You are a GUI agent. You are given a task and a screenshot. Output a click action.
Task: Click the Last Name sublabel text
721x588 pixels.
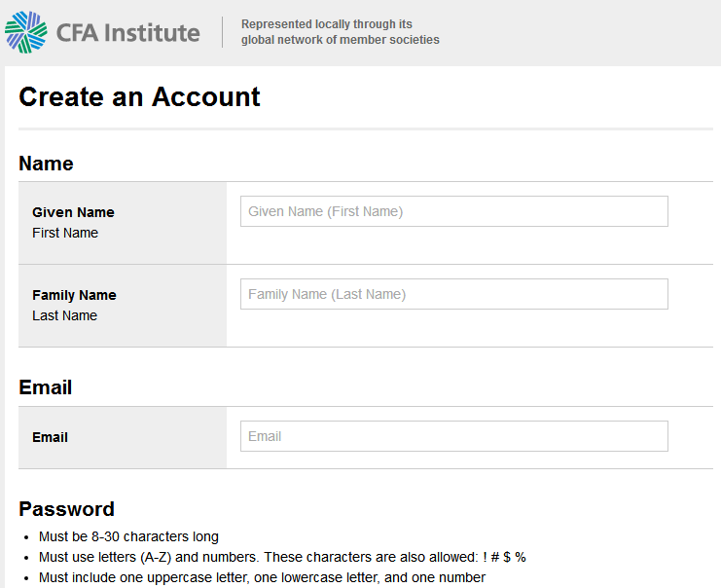point(64,315)
